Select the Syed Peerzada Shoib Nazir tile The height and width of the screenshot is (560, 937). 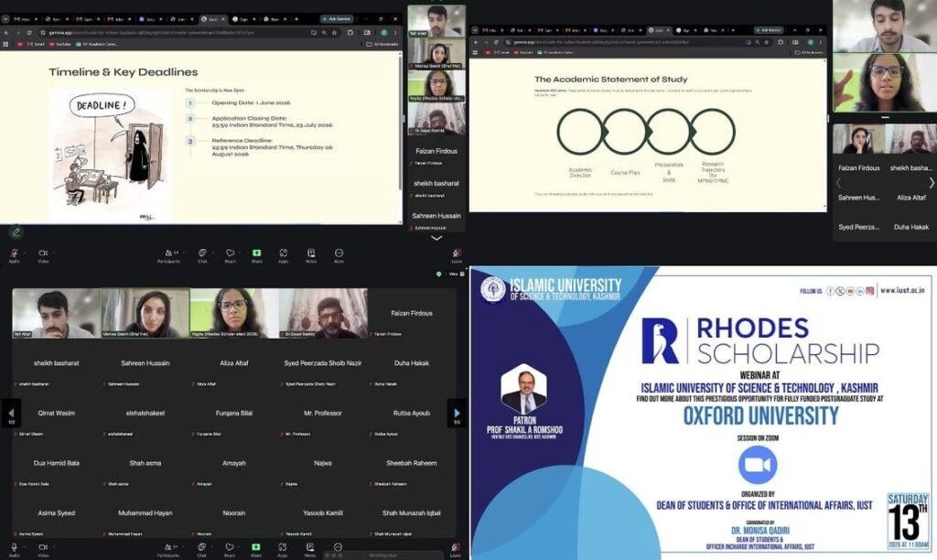point(323,363)
